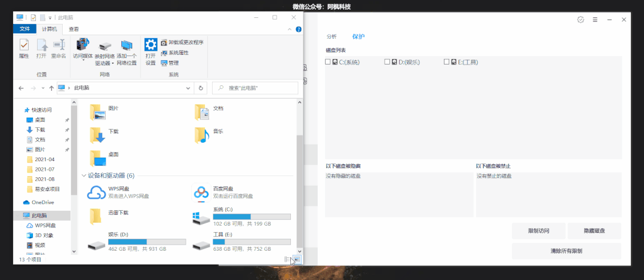Click the 清除所有限制 button
Viewport: 644px width, 280px height.
pyautogui.click(x=566, y=251)
